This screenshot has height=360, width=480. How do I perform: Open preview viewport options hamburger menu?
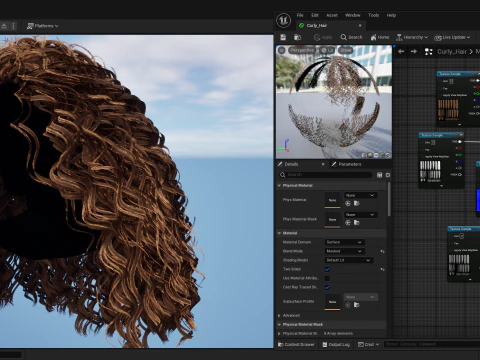point(282,50)
